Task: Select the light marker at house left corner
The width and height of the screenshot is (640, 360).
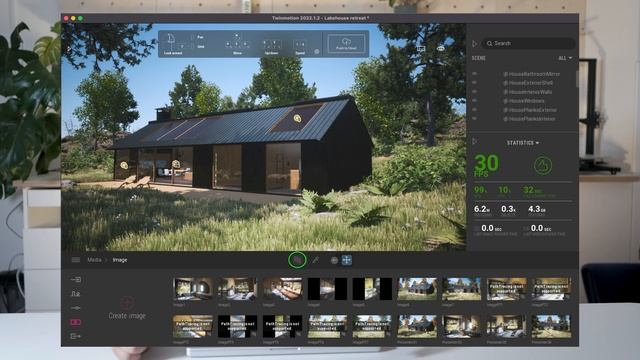Action: [x=124, y=165]
